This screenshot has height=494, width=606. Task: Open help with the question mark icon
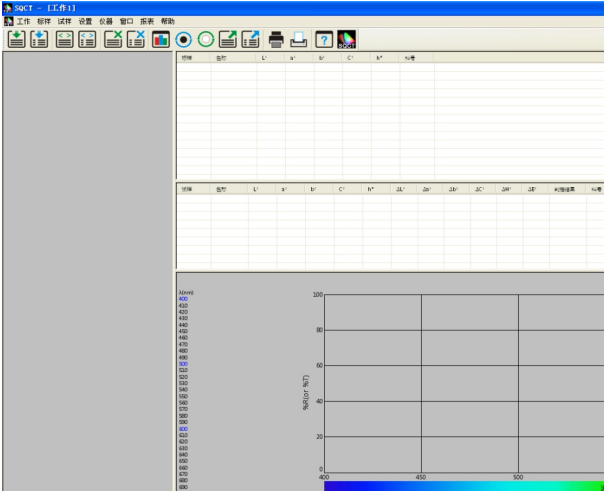[324, 39]
